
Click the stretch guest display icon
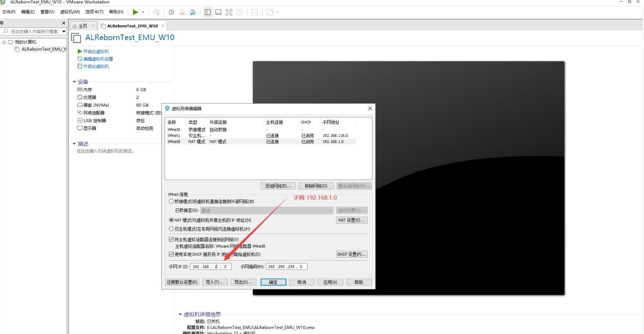pos(270,12)
